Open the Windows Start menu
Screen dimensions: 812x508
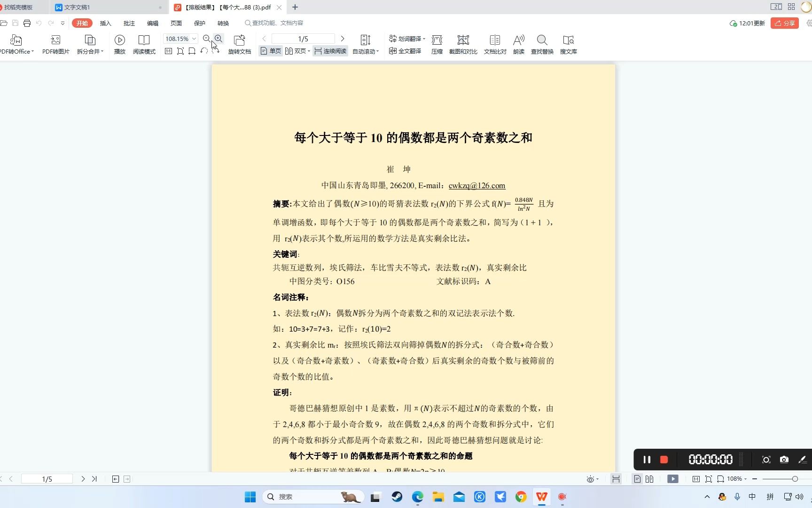tap(250, 497)
